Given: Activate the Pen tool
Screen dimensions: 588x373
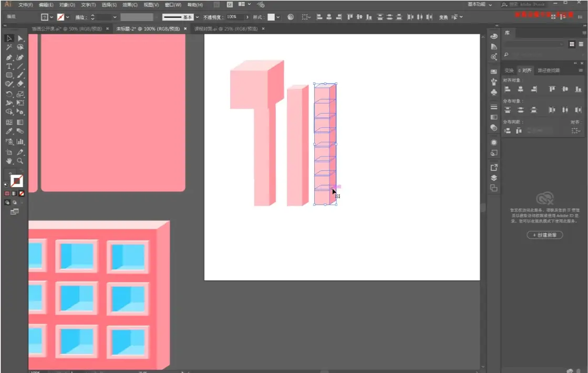Looking at the screenshot, I should pos(8,56).
